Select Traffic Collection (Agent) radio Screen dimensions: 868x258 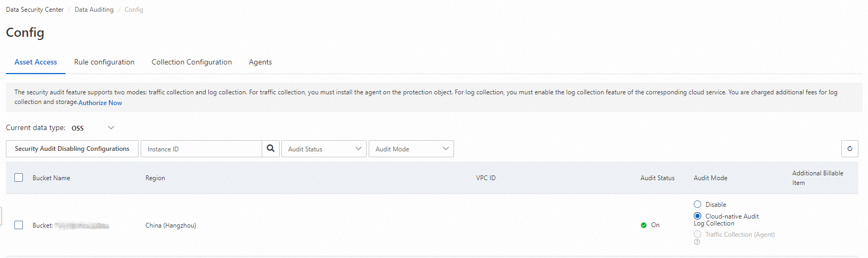click(697, 234)
